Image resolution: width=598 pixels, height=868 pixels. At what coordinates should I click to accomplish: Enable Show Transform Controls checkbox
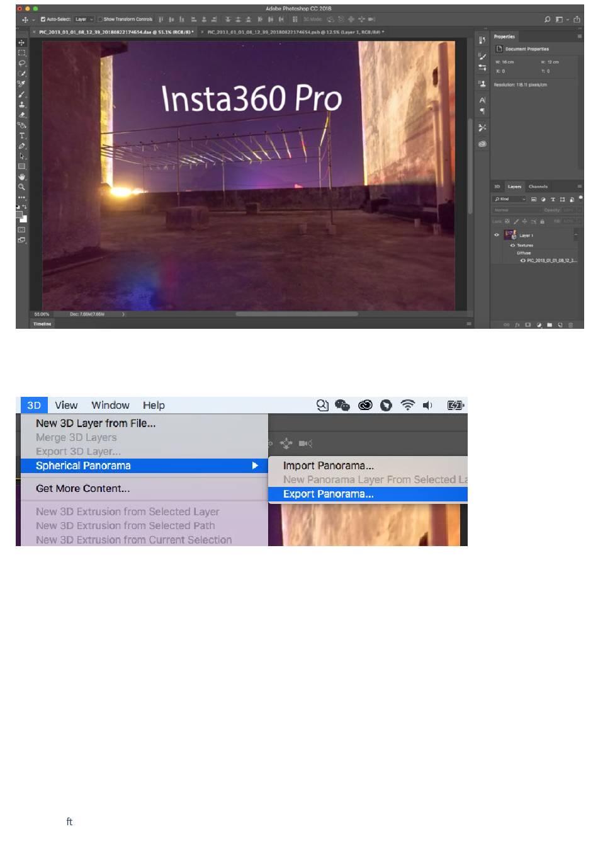tap(100, 20)
